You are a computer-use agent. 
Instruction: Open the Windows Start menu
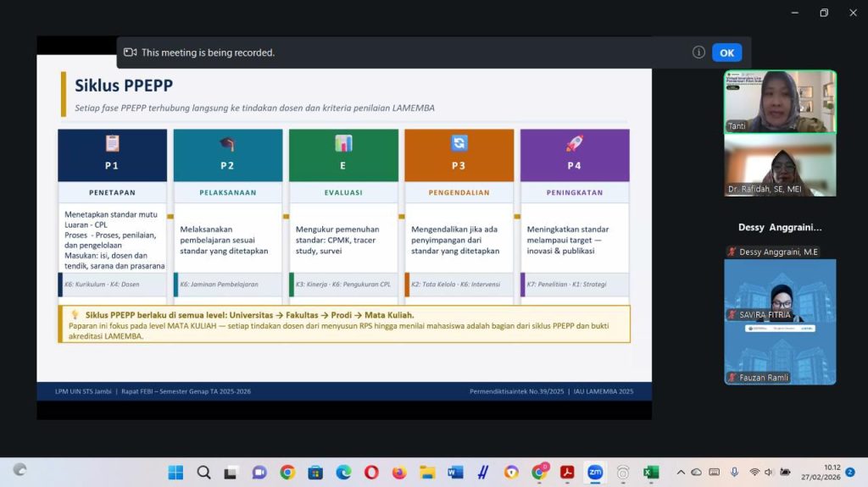click(175, 472)
